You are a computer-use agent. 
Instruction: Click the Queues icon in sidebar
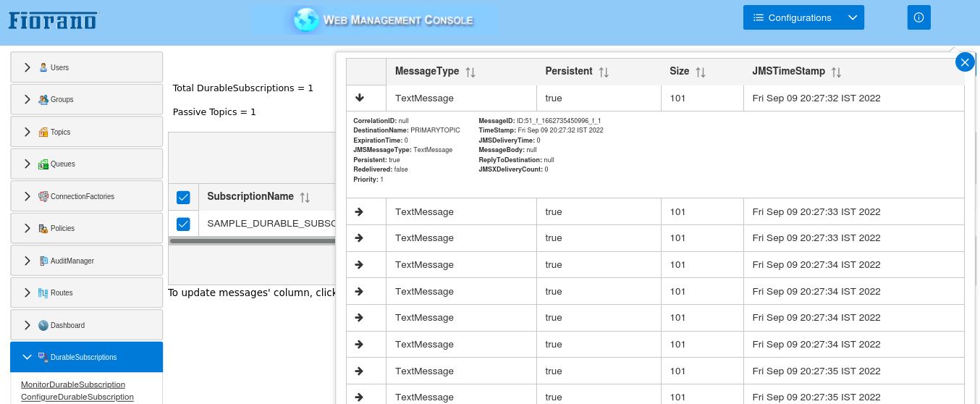pyautogui.click(x=43, y=164)
